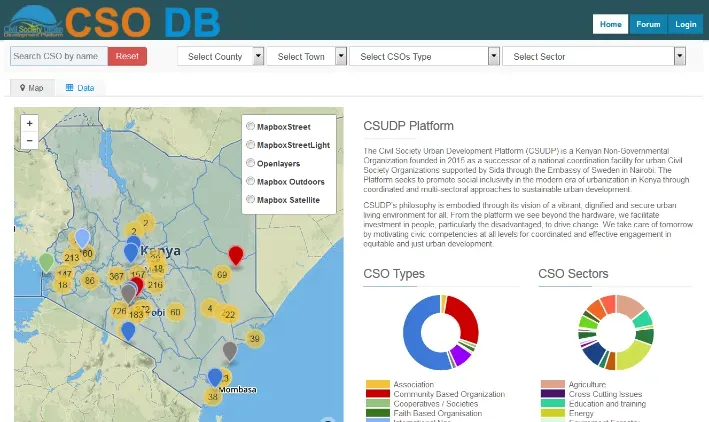Open the 60 cluster marker east of Nairobi

175,312
